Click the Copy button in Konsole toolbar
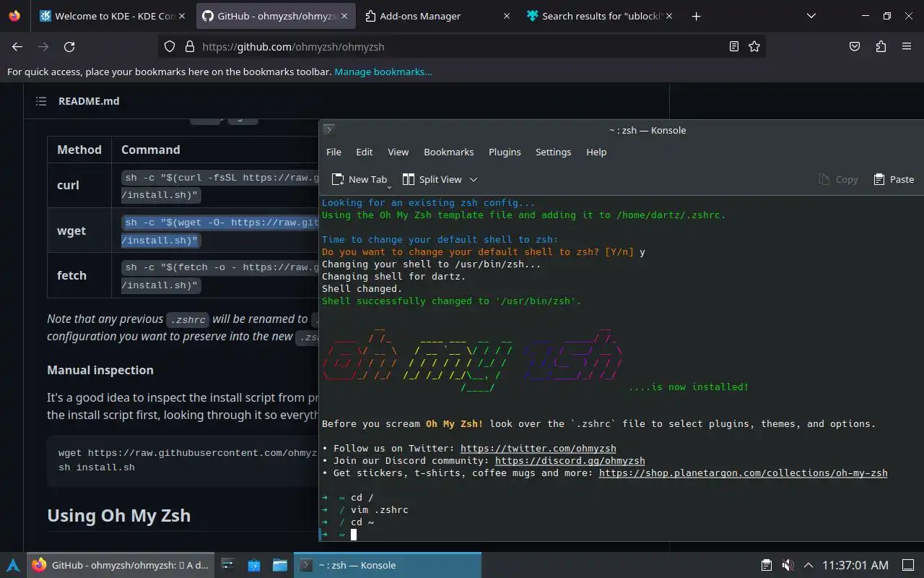 tap(838, 179)
